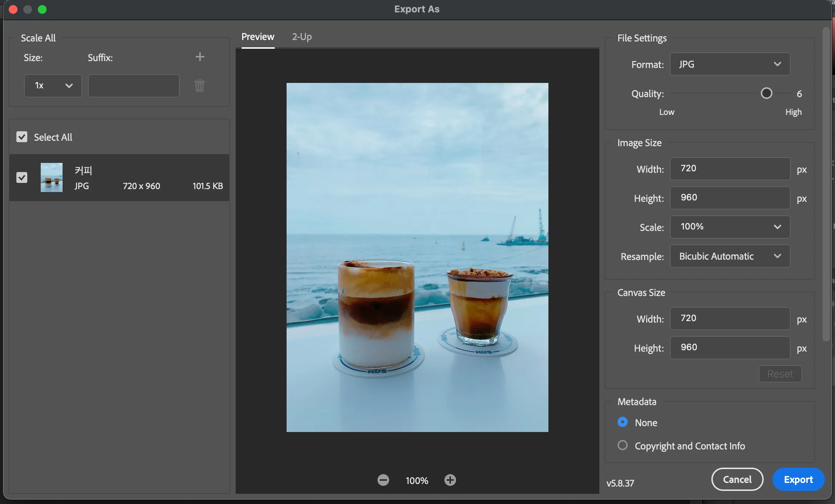Click the right panel vertical scrollbar
The image size is (835, 504).
click(x=826, y=184)
